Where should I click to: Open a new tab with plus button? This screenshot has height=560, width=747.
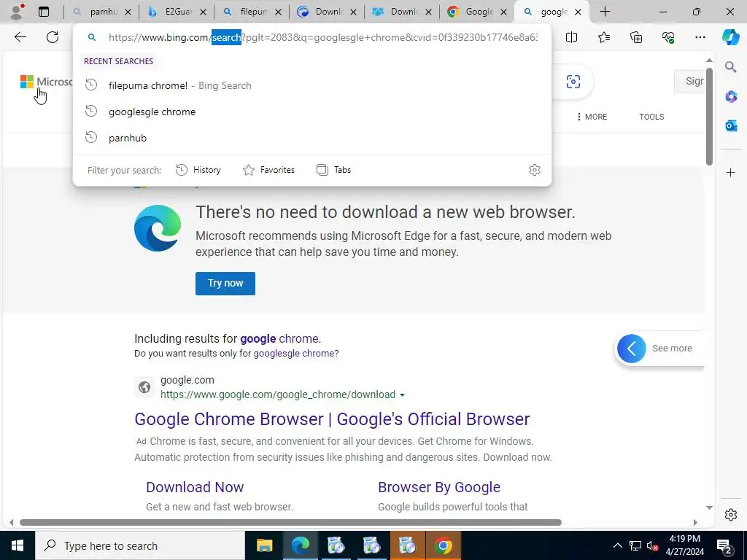[605, 12]
